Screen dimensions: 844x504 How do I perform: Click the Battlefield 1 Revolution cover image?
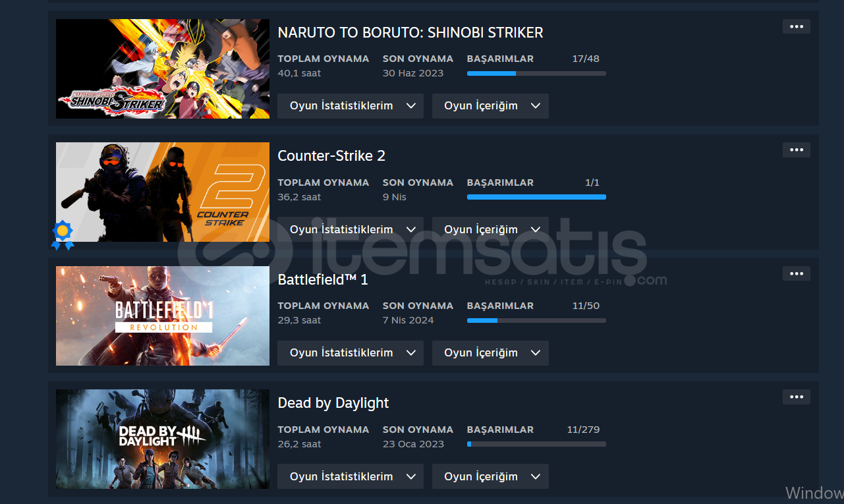(x=163, y=316)
